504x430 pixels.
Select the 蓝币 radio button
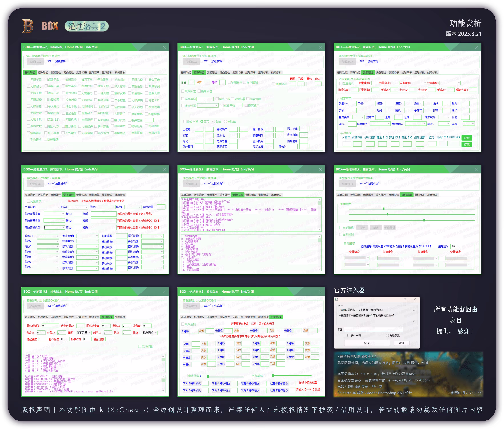[202, 121]
